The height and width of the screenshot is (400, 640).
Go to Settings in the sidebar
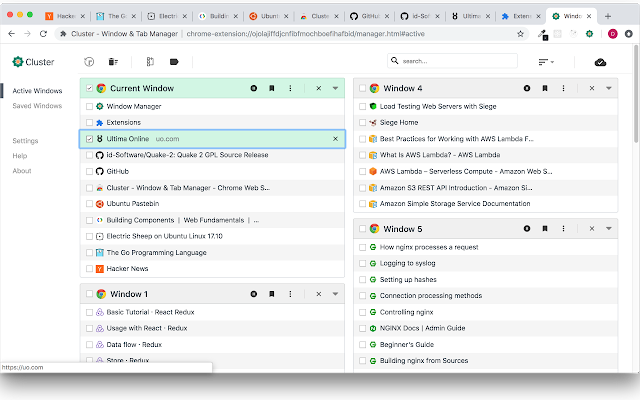pos(25,141)
